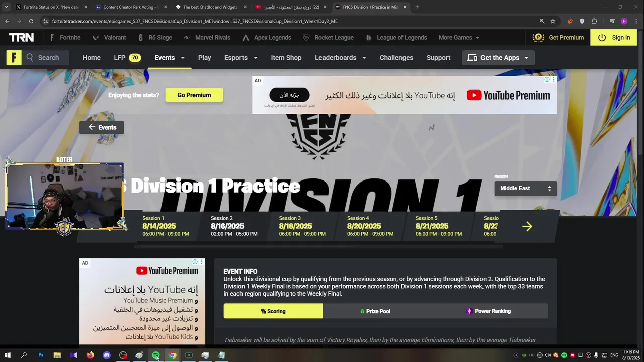Open League of Legends in the games bar
Screen dimensions: 644x362
pos(396,38)
